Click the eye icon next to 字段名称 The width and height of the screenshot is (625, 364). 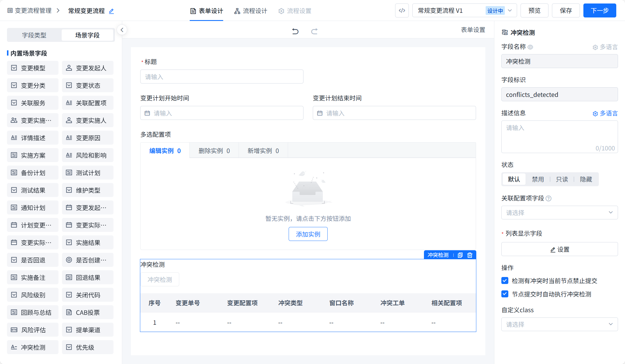click(x=530, y=47)
